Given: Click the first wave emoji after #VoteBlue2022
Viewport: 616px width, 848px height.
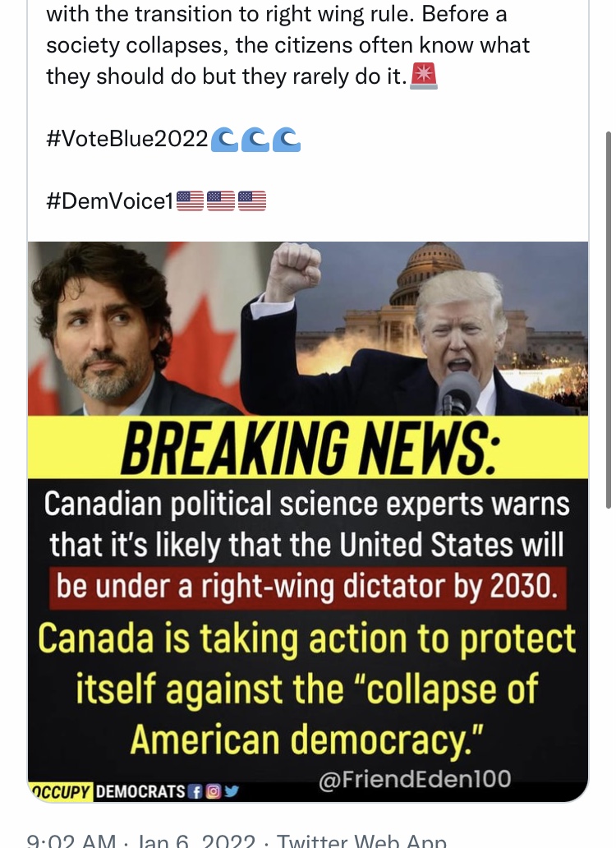Looking at the screenshot, I should coord(223,140).
